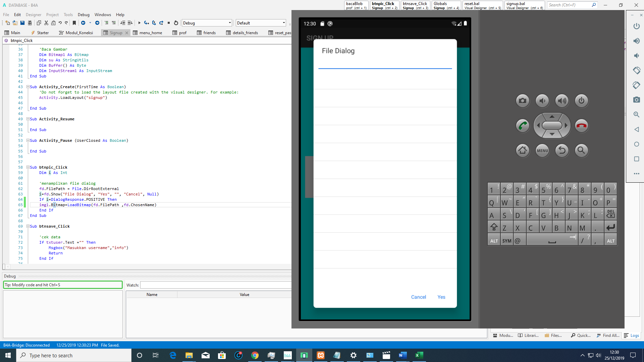
Task: Click the Save file toolbar icon
Action: pyautogui.click(x=22, y=23)
